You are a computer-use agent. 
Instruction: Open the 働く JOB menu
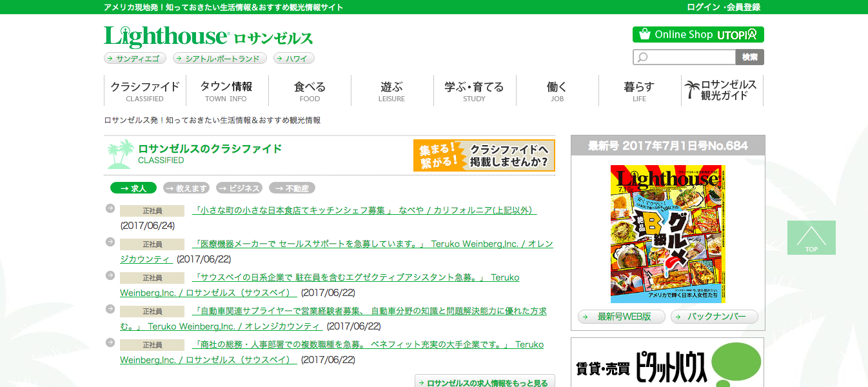[x=557, y=91]
